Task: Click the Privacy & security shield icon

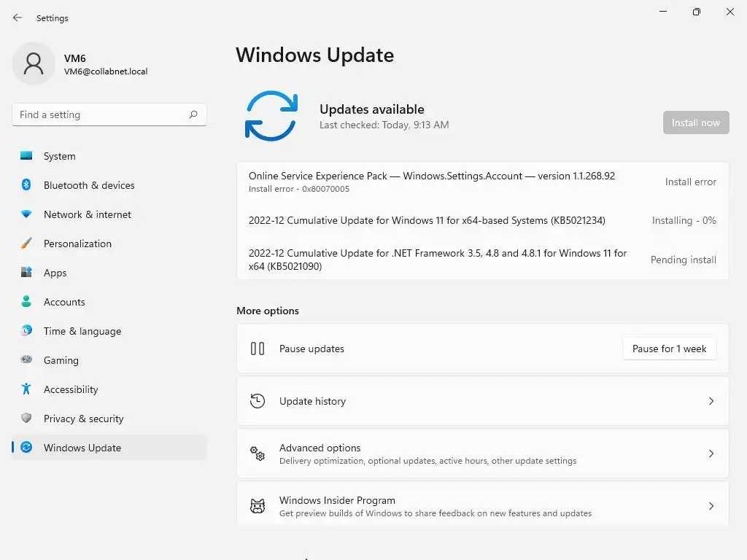Action: 26,418
